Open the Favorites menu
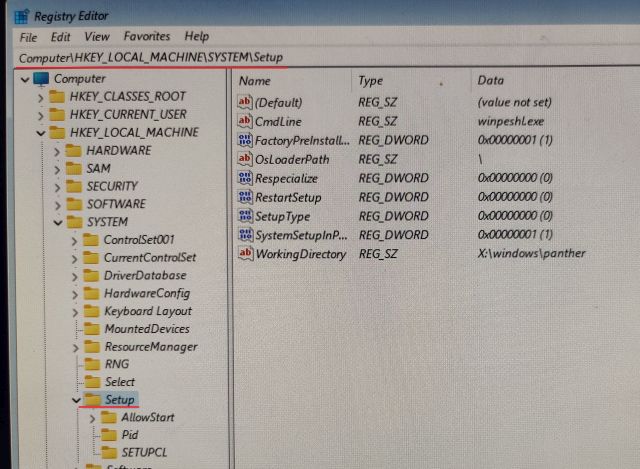Screen dimensions: 640x469 pyautogui.click(x=147, y=36)
